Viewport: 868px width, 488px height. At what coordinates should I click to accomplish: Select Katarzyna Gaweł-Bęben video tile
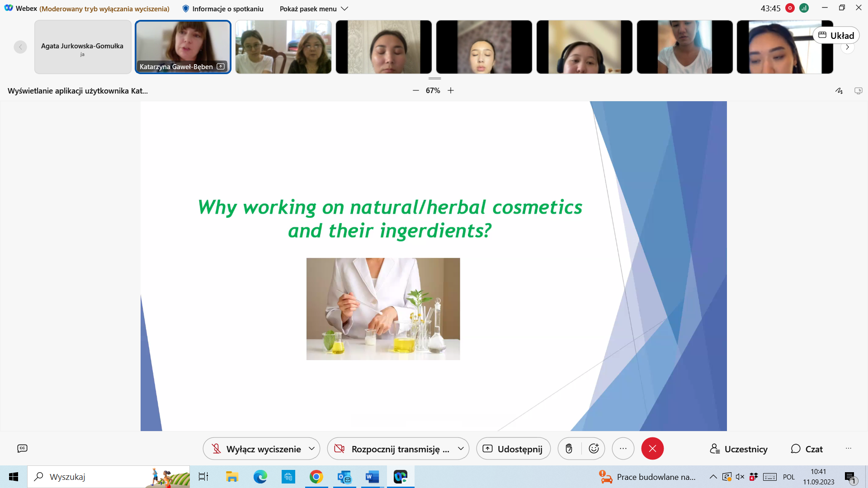click(183, 47)
